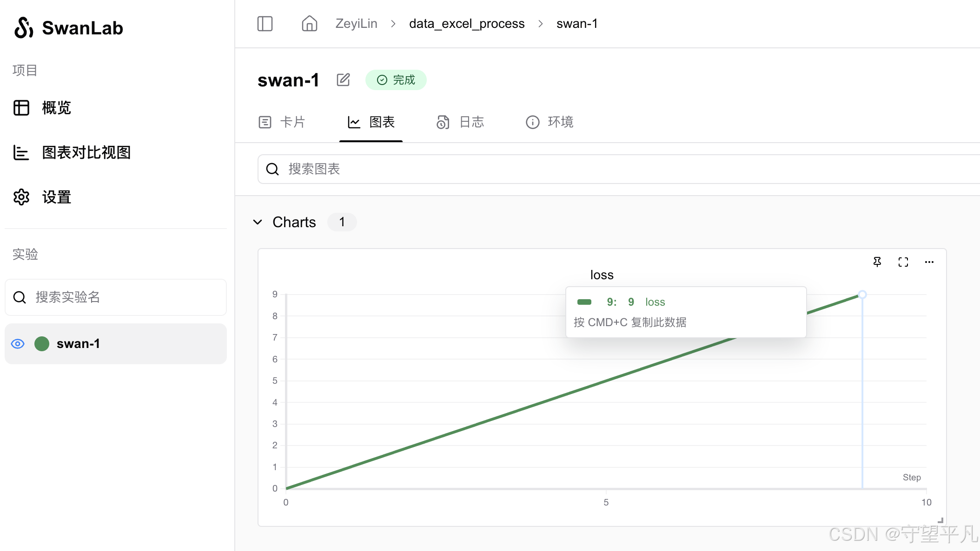Open more options for the loss chart

pos(929,262)
